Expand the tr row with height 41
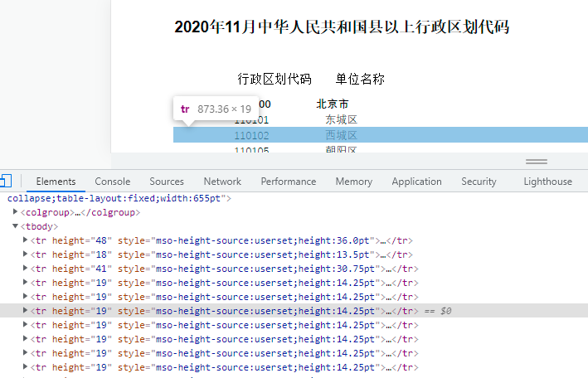The height and width of the screenshot is (378, 588). click(25, 268)
